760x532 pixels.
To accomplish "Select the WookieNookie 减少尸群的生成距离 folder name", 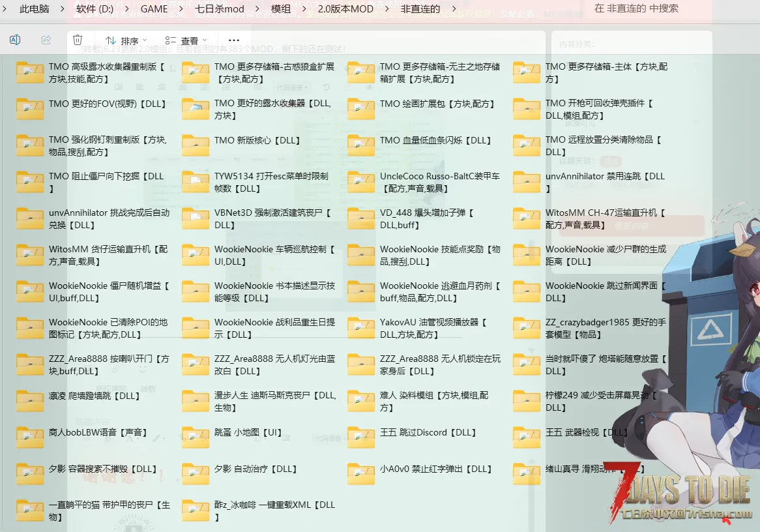I will tap(606, 255).
